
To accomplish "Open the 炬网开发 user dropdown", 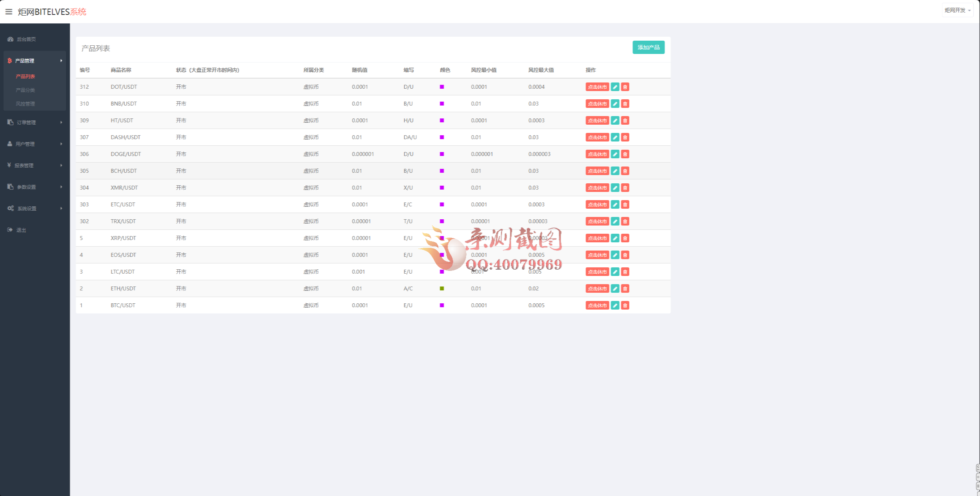I will click(x=957, y=10).
